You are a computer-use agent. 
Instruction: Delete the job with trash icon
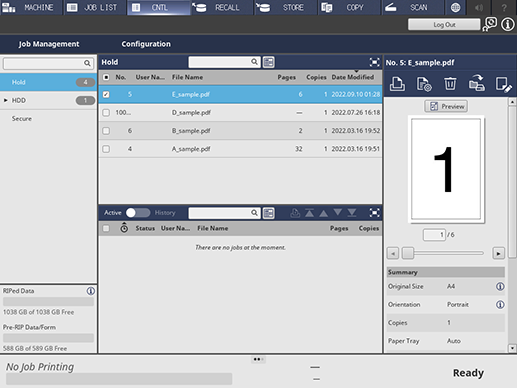tap(450, 84)
